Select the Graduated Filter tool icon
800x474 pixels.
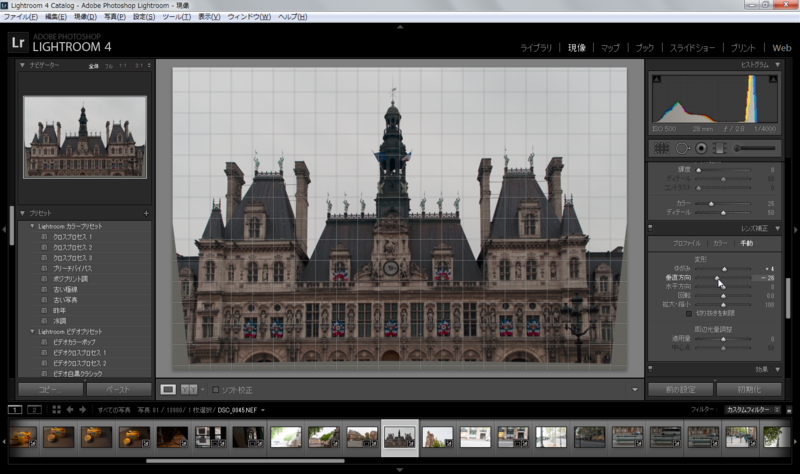(719, 148)
